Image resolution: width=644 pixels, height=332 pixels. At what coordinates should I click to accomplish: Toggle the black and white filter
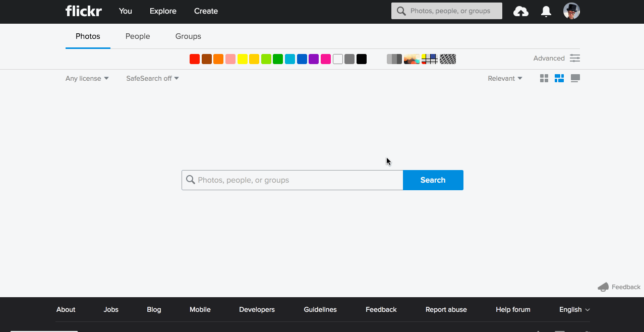pos(394,59)
